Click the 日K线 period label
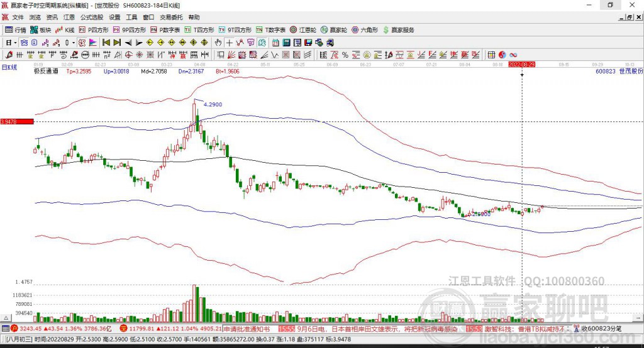The image size is (644, 348). click(9, 68)
